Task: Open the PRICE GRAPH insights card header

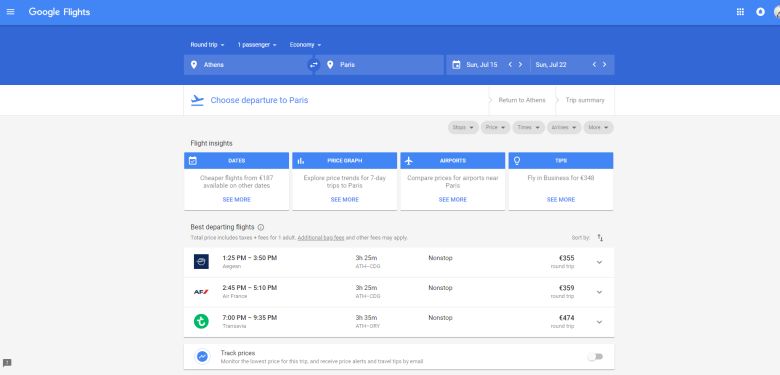Action: (x=344, y=161)
